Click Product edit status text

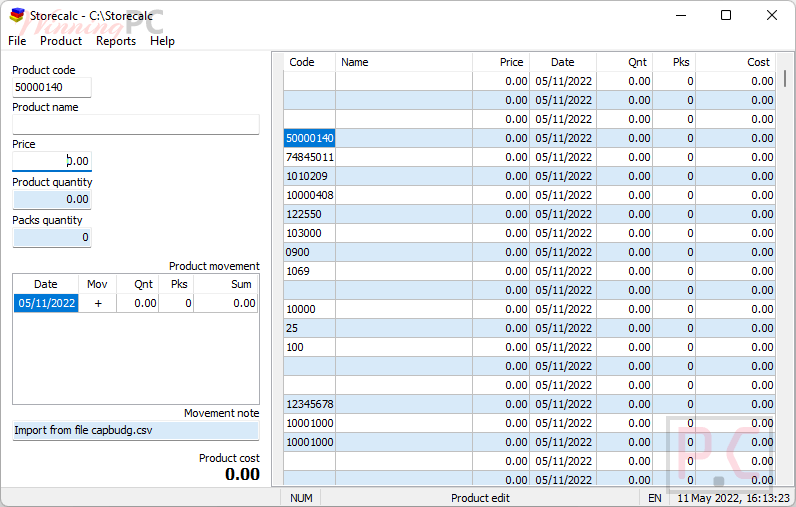pos(480,498)
